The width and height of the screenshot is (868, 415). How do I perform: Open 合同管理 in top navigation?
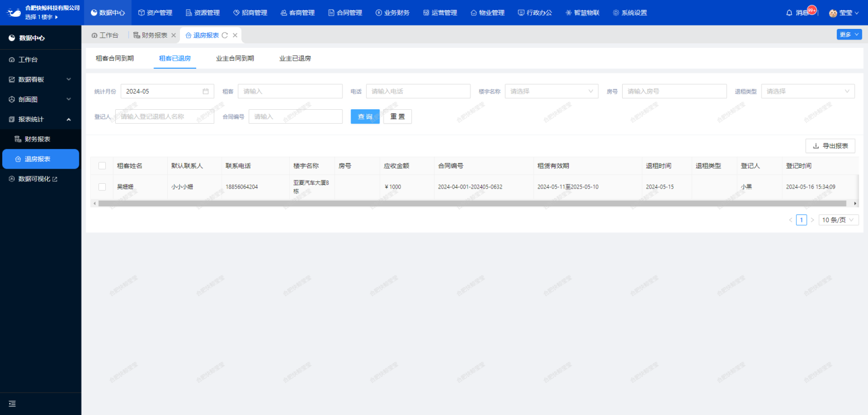point(345,13)
